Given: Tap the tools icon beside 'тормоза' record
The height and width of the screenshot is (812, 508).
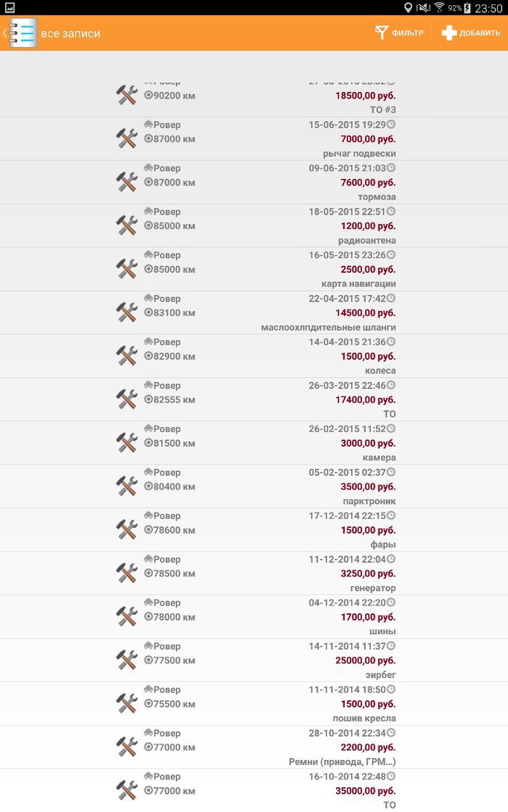Looking at the screenshot, I should tap(127, 182).
